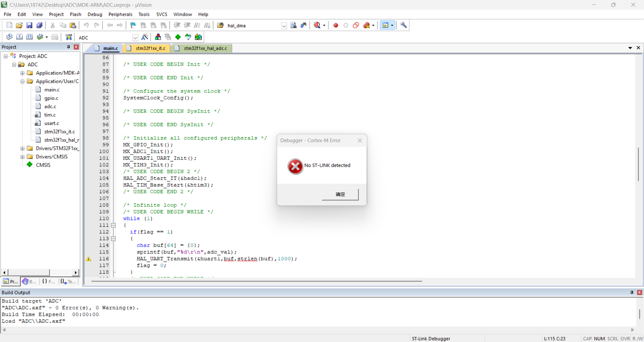The image size is (644, 342).
Task: Open the Peripherals menu
Action: [120, 14]
